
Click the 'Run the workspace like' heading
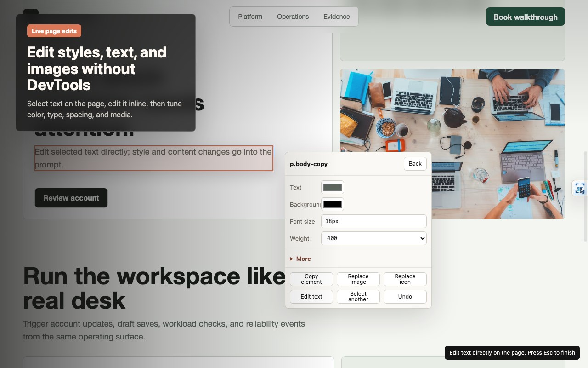(154, 288)
